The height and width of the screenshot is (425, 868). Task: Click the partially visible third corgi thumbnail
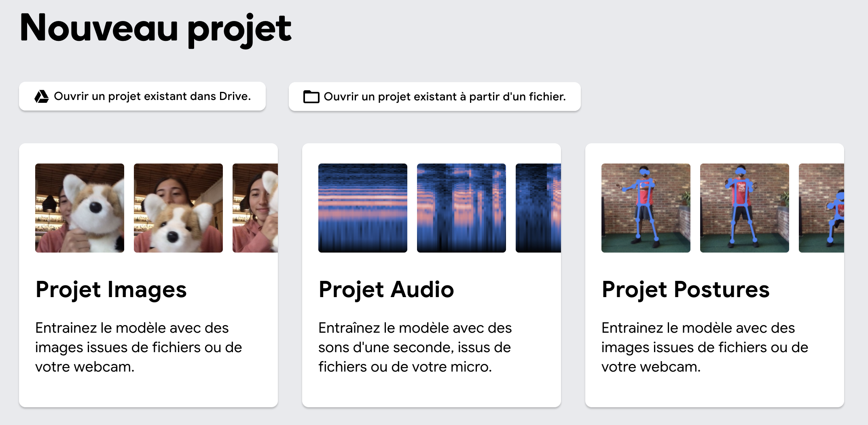coord(255,208)
